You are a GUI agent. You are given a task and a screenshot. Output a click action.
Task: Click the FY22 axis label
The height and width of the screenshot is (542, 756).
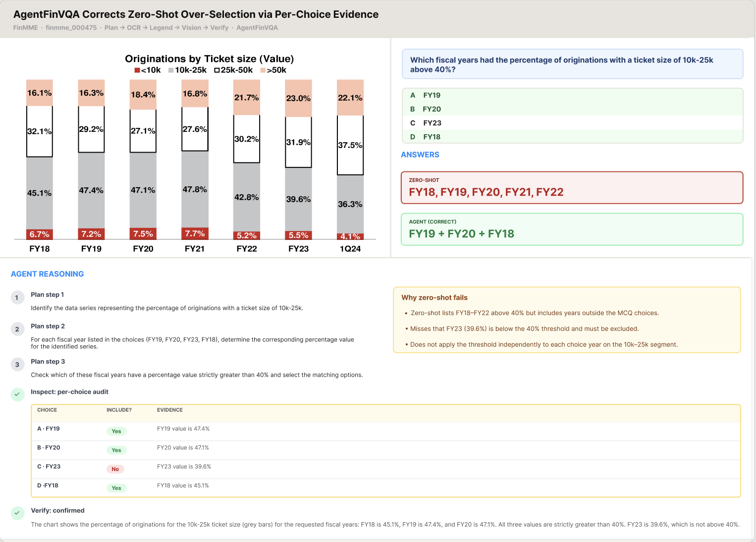(247, 249)
